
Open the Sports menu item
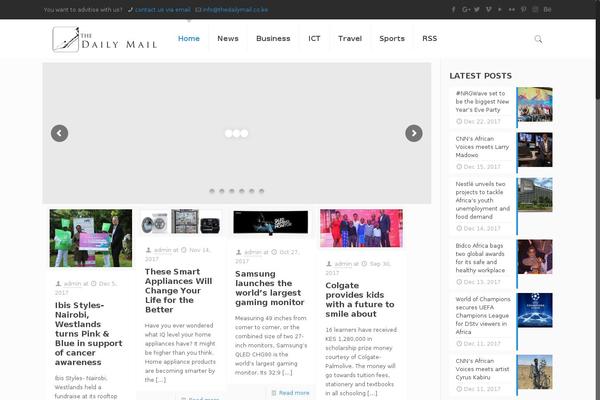(x=392, y=39)
